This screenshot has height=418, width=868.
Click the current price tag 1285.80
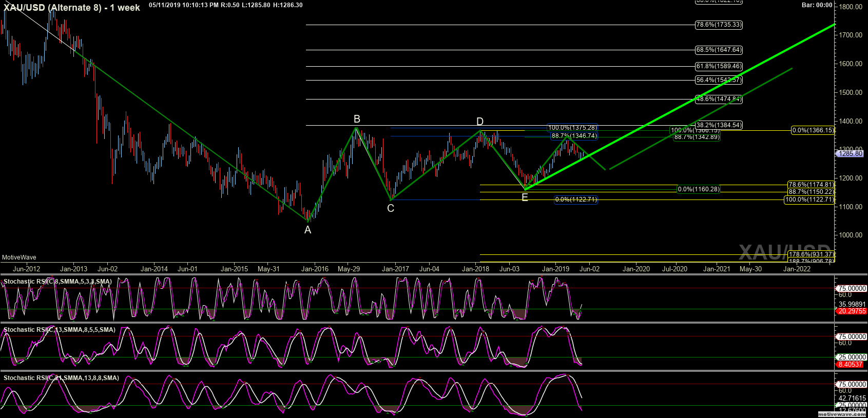[x=851, y=153]
